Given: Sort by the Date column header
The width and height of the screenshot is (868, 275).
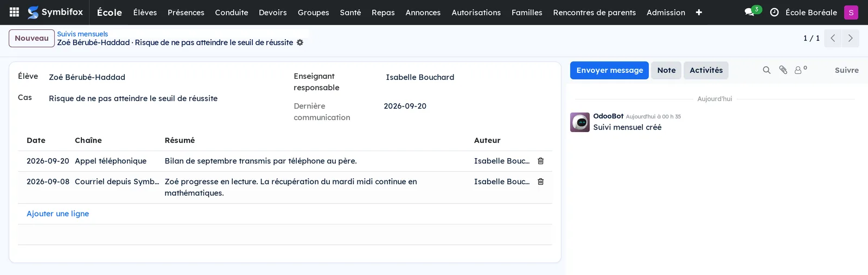Looking at the screenshot, I should [36, 140].
